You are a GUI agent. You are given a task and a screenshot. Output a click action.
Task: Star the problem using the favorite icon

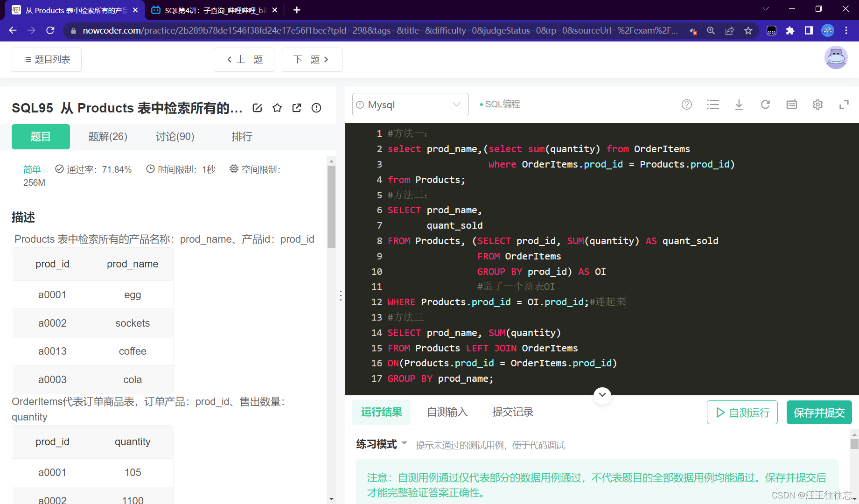pos(277,107)
